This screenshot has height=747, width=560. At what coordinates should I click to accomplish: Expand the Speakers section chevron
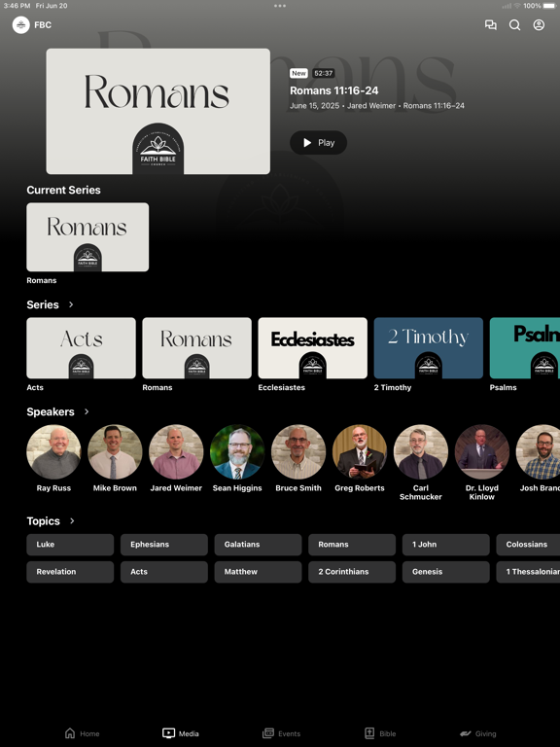87,411
